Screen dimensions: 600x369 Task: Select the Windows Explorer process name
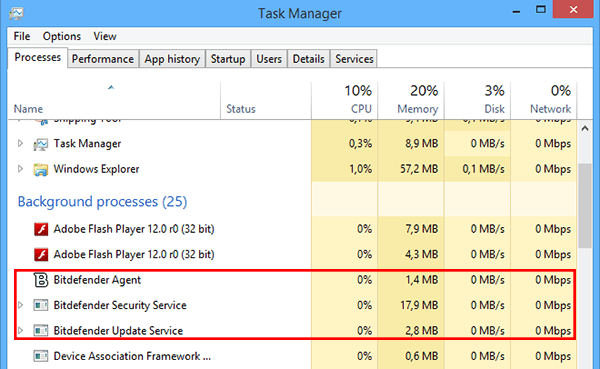[x=96, y=169]
